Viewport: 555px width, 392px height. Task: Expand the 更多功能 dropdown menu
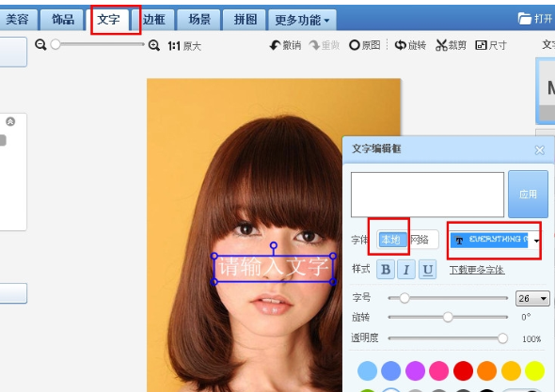pos(302,20)
